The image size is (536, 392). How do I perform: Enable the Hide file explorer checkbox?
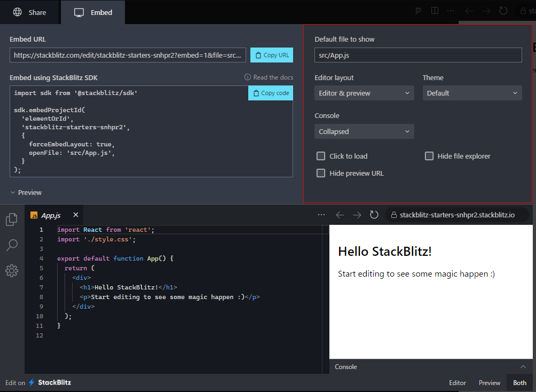click(429, 156)
